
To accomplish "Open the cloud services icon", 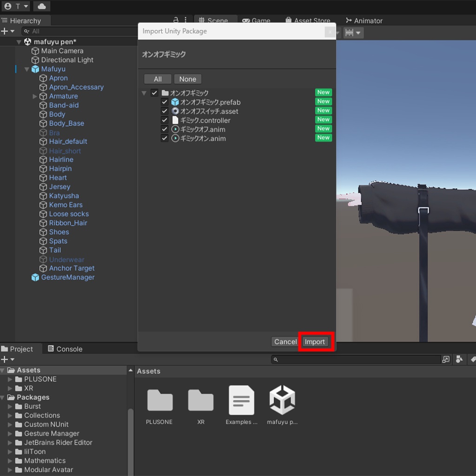I will tap(42, 6).
